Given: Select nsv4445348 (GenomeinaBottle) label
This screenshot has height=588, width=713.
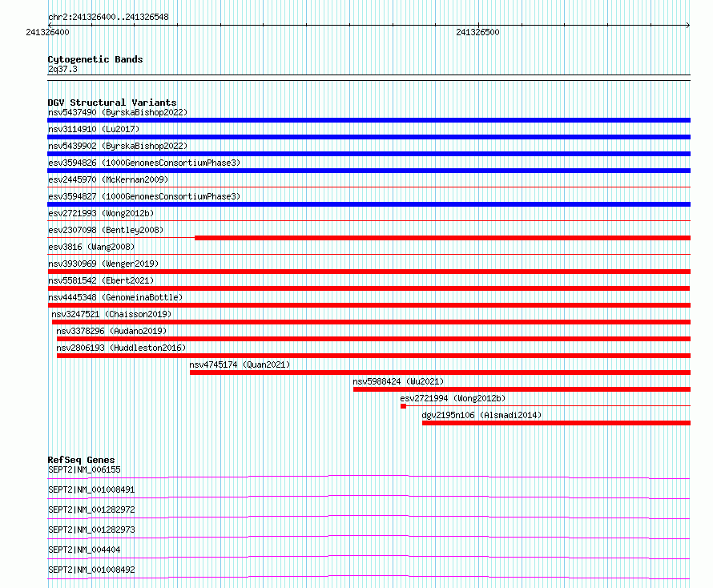Looking at the screenshot, I should 115,297.
